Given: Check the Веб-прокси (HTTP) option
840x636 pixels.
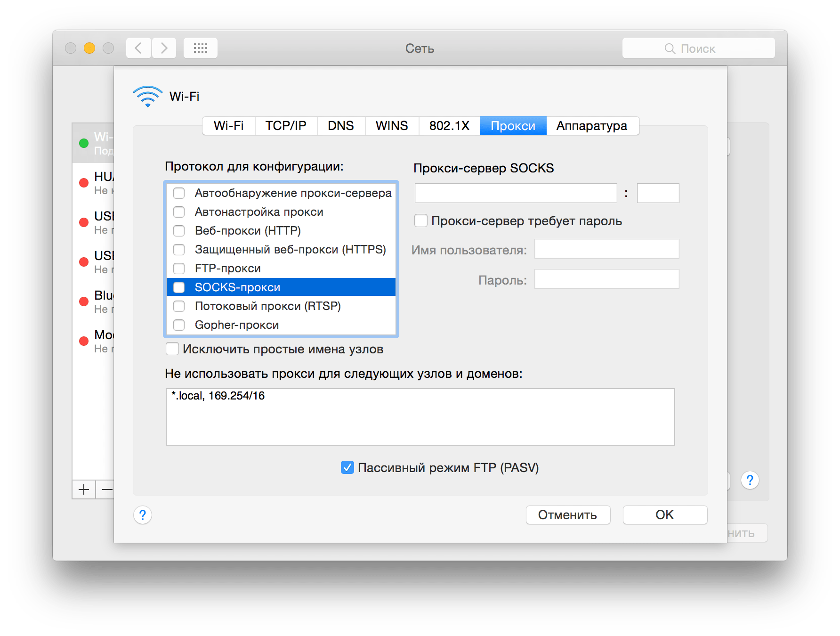Looking at the screenshot, I should click(x=179, y=231).
